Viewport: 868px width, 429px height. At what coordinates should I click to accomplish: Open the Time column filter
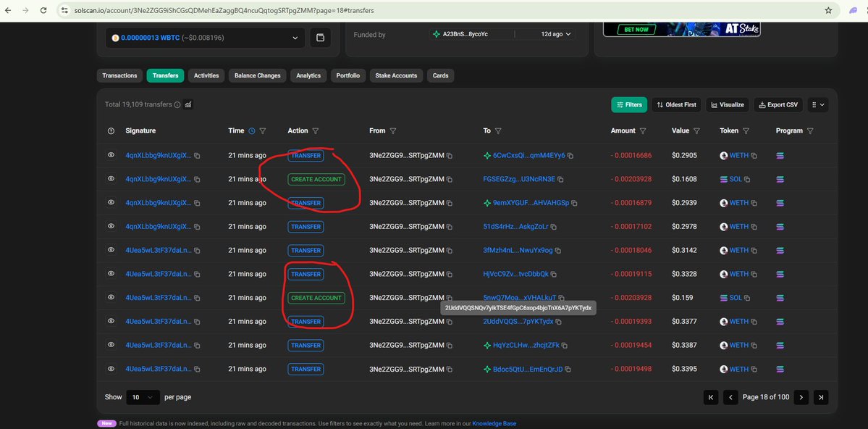point(263,131)
